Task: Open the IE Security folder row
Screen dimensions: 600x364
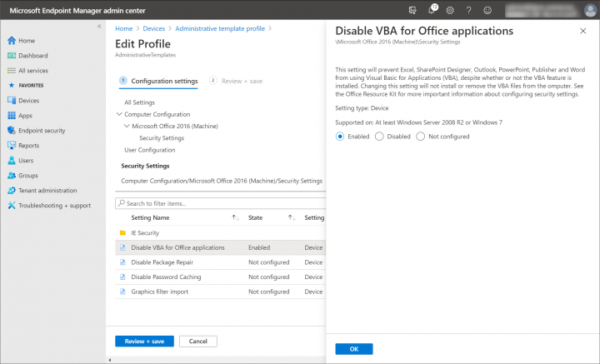Action: [x=220, y=233]
